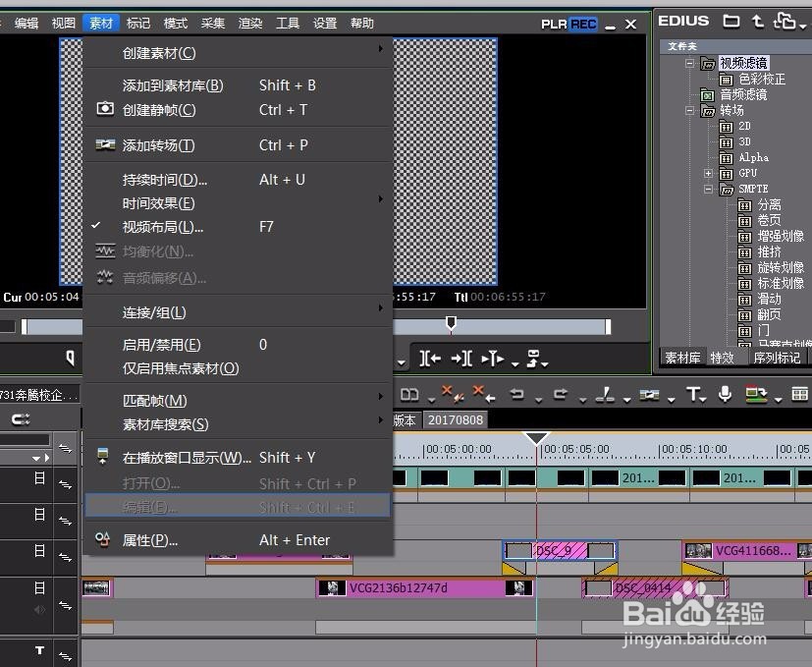
Task: Toggle the speaker icon on the VCG2136b12747d track
Action: pos(39,610)
